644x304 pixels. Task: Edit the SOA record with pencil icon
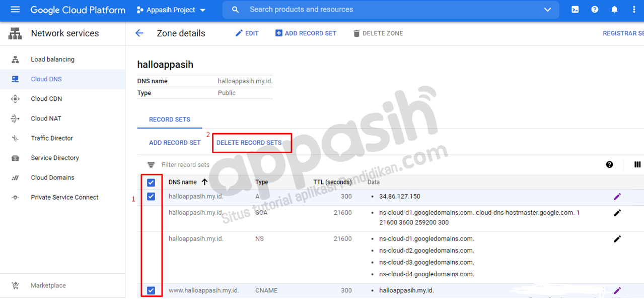tap(617, 213)
